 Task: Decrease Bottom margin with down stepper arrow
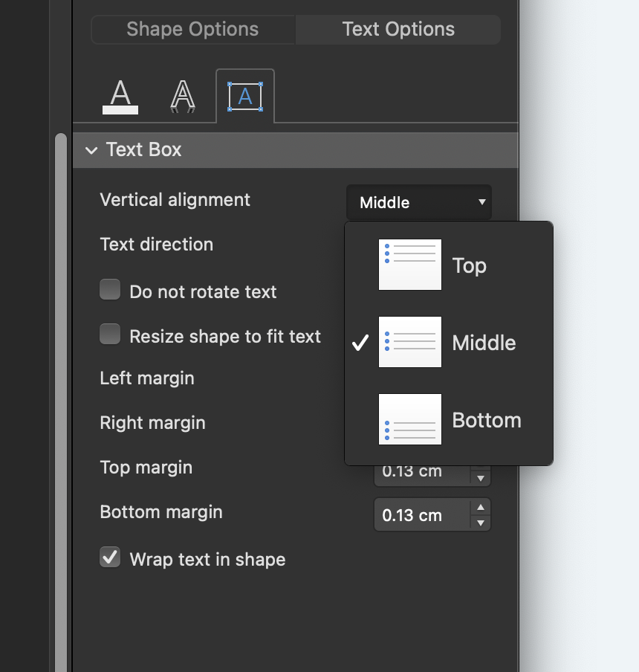pos(481,523)
